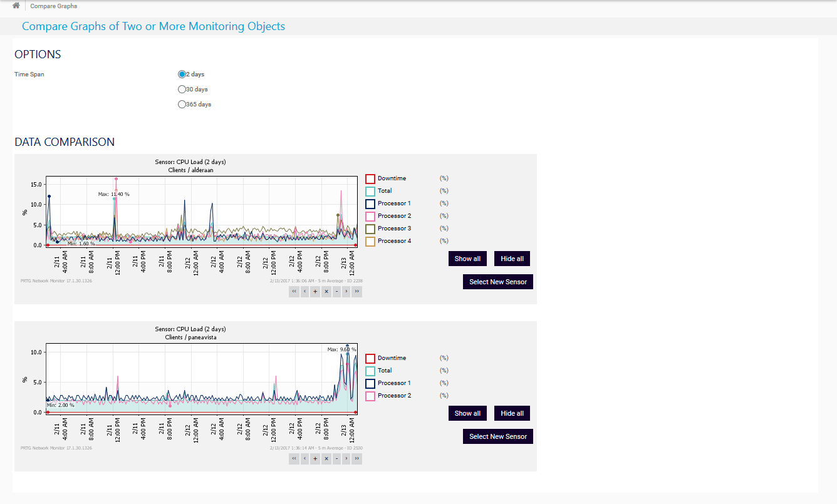This screenshot has height=504, width=837.
Task: Reset zoom using the X icon under paneavista graph
Action: 326,458
